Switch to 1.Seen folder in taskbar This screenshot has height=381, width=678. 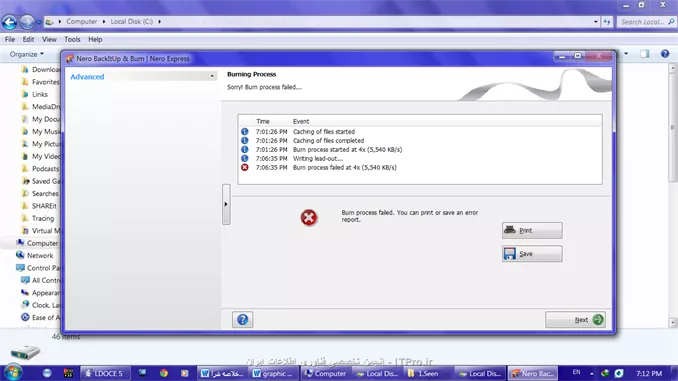[428, 373]
